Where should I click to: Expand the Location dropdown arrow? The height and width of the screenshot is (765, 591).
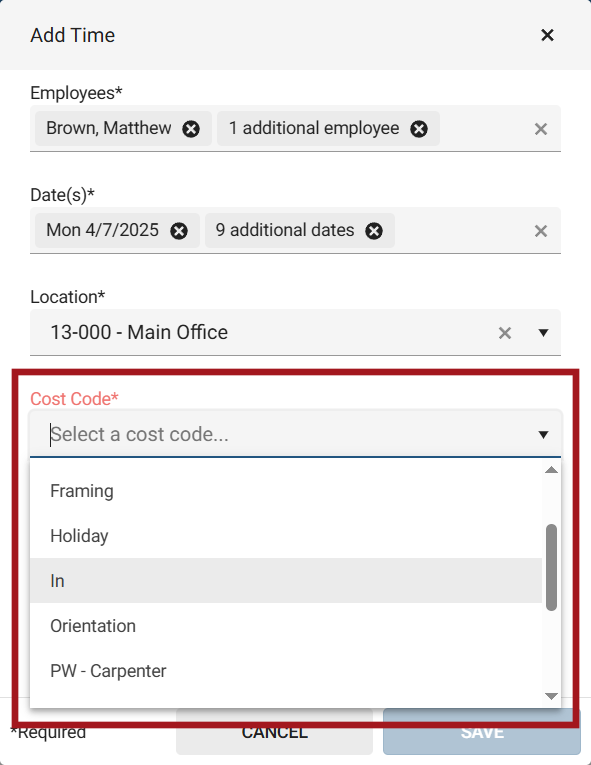pos(543,333)
